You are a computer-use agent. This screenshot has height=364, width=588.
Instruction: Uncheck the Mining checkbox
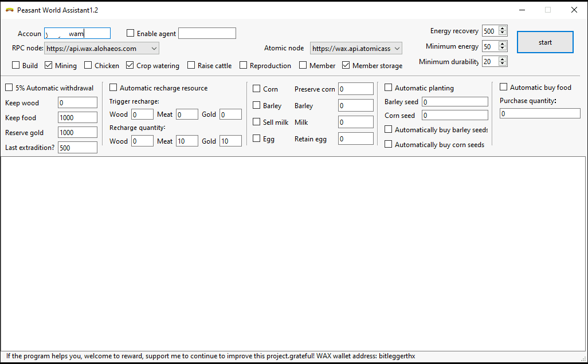click(x=48, y=65)
